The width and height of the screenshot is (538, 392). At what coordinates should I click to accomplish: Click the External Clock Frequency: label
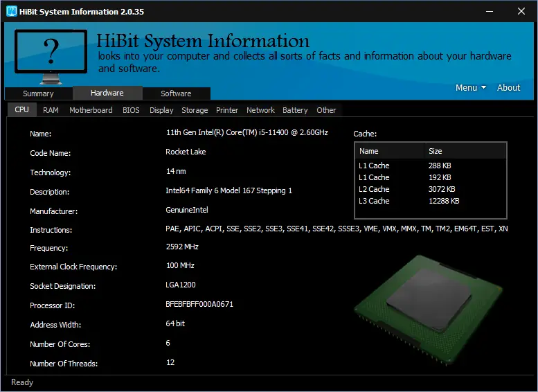pyautogui.click(x=73, y=267)
